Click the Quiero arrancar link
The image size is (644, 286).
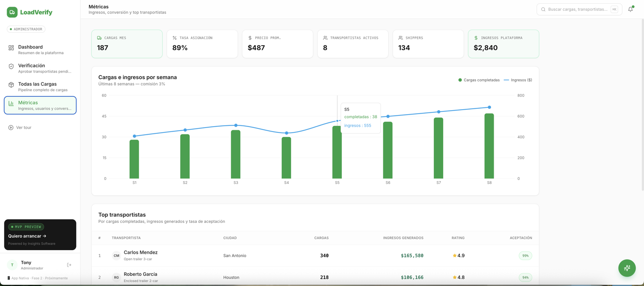[x=27, y=236]
